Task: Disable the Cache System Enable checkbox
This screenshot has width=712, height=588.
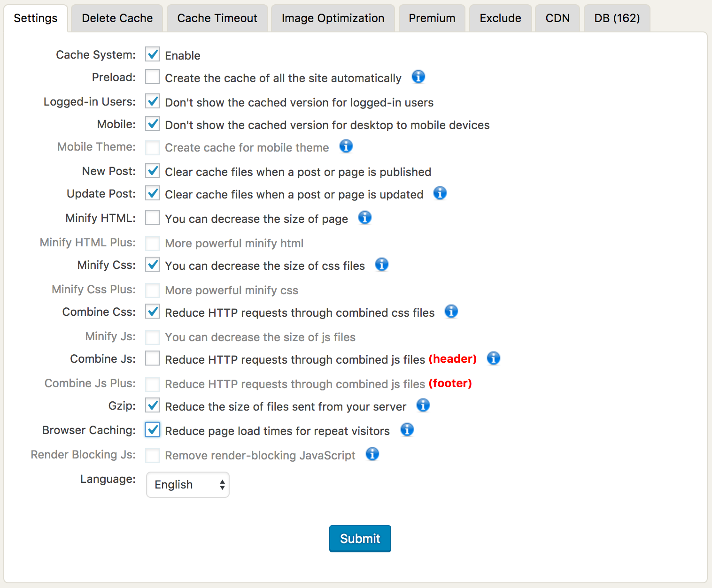Action: click(153, 54)
